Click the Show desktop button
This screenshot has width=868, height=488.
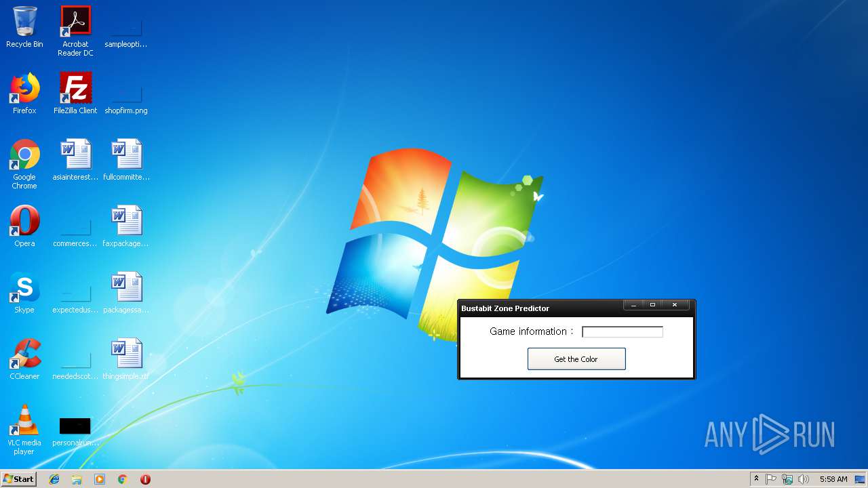pyautogui.click(x=860, y=479)
